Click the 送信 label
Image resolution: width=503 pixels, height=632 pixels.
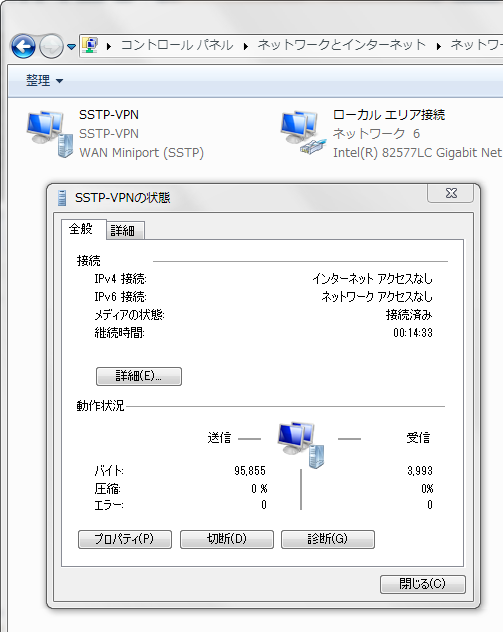[219, 438]
